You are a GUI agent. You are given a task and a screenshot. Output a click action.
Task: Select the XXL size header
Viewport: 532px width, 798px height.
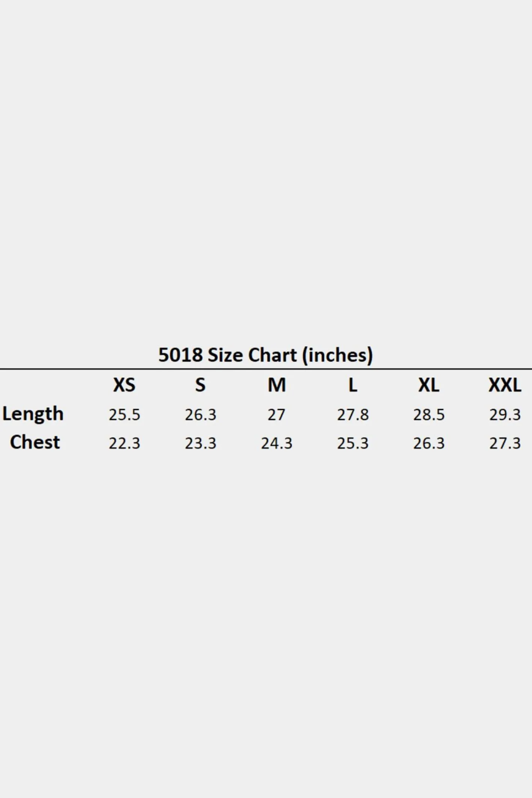pos(505,385)
